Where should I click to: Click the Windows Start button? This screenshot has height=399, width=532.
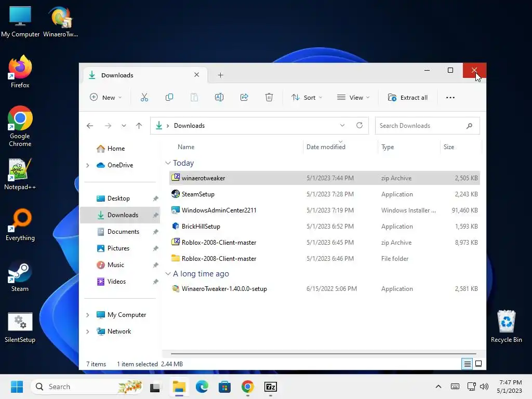point(17,387)
